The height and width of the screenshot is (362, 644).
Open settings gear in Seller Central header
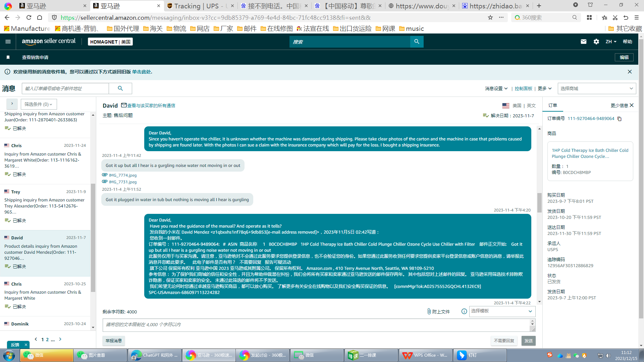pos(596,42)
